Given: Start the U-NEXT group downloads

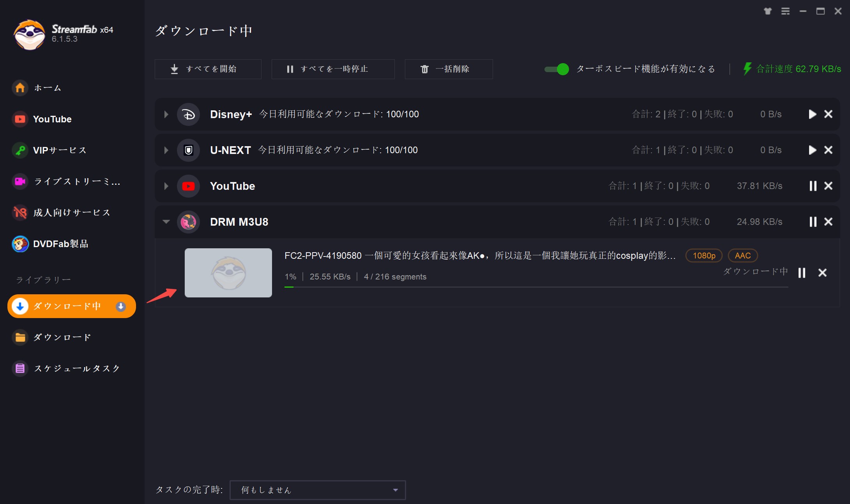Looking at the screenshot, I should tap(812, 150).
